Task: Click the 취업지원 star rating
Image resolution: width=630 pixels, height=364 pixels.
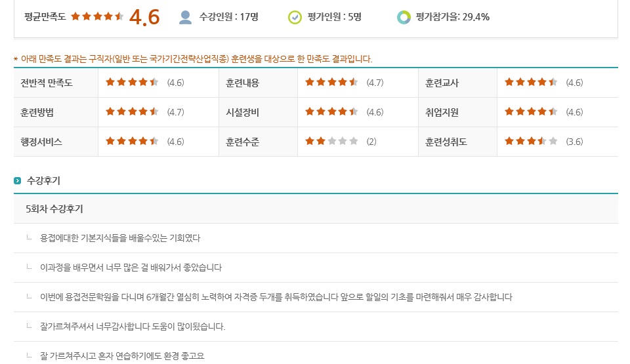Action: point(531,111)
